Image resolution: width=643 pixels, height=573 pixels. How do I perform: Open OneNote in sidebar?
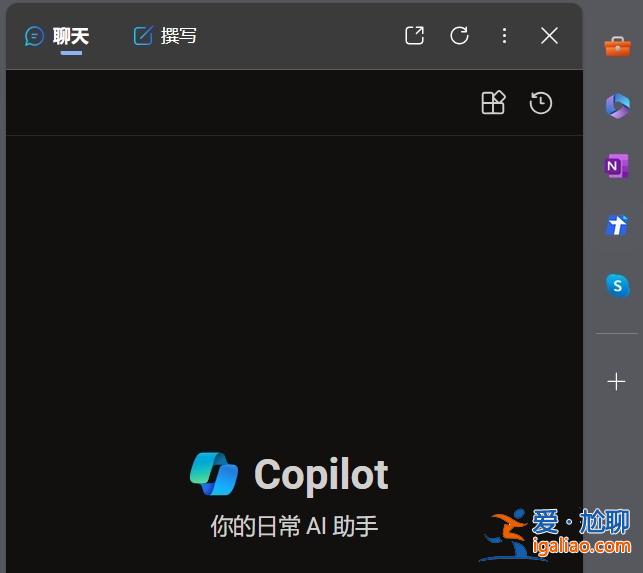617,166
